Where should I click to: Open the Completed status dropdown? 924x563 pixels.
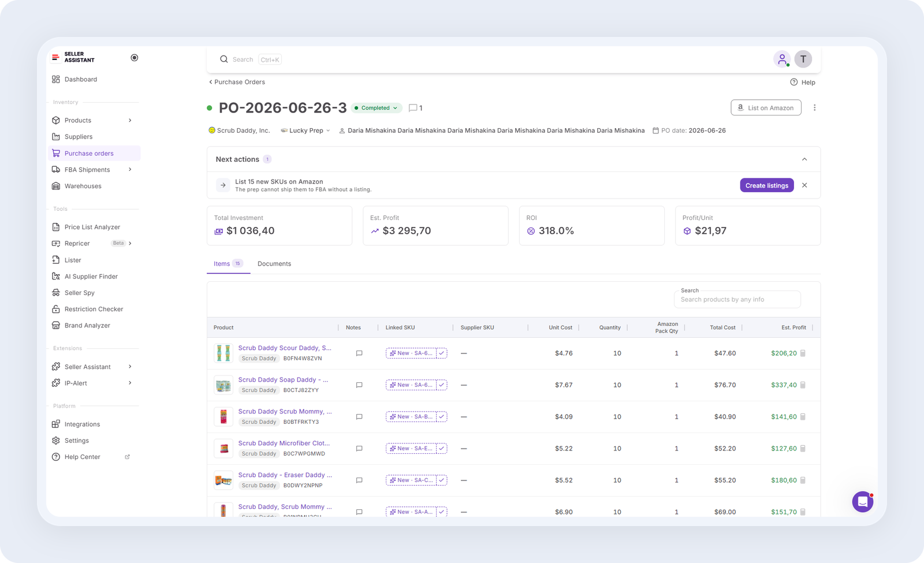[x=377, y=108]
